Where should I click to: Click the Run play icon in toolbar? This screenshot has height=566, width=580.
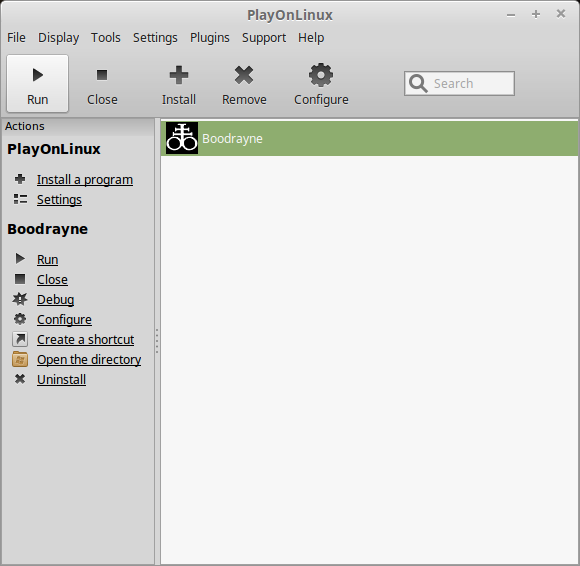[x=37, y=75]
